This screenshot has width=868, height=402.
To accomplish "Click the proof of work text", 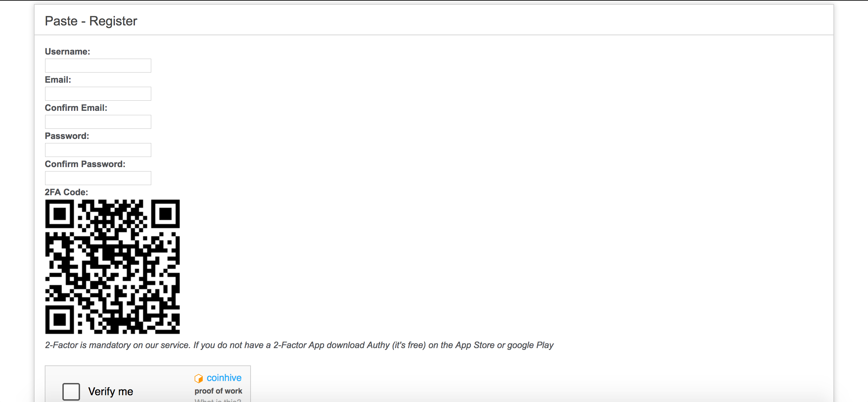I will (218, 391).
